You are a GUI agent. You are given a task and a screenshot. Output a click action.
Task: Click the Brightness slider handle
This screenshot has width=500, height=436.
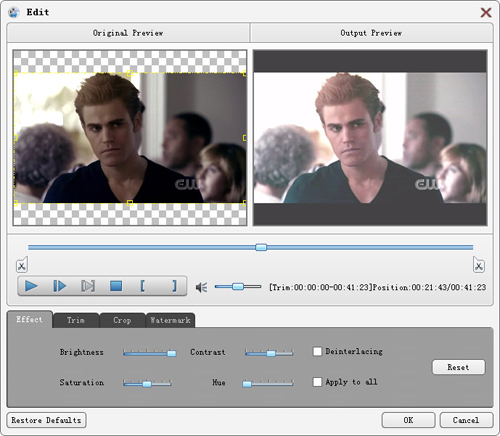coord(172,353)
